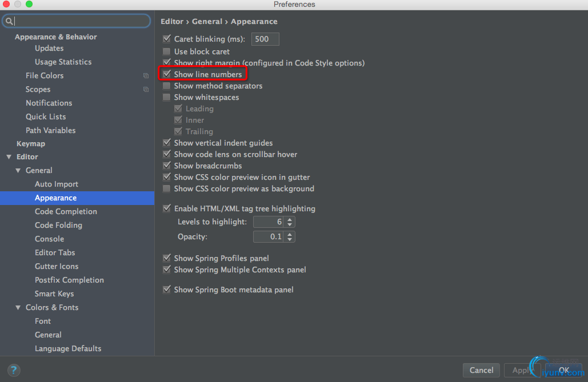
Task: Increase Levels to highlight with up arrow
Action: 290,219
